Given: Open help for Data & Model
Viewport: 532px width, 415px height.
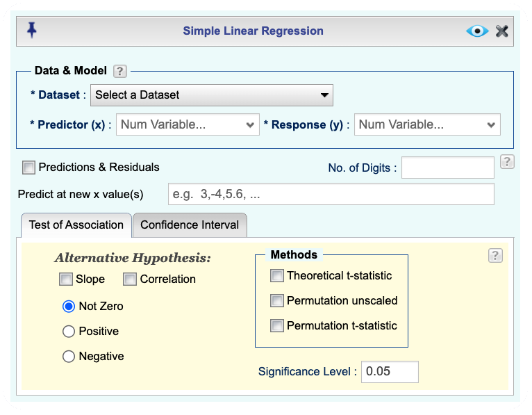Looking at the screenshot, I should point(120,72).
